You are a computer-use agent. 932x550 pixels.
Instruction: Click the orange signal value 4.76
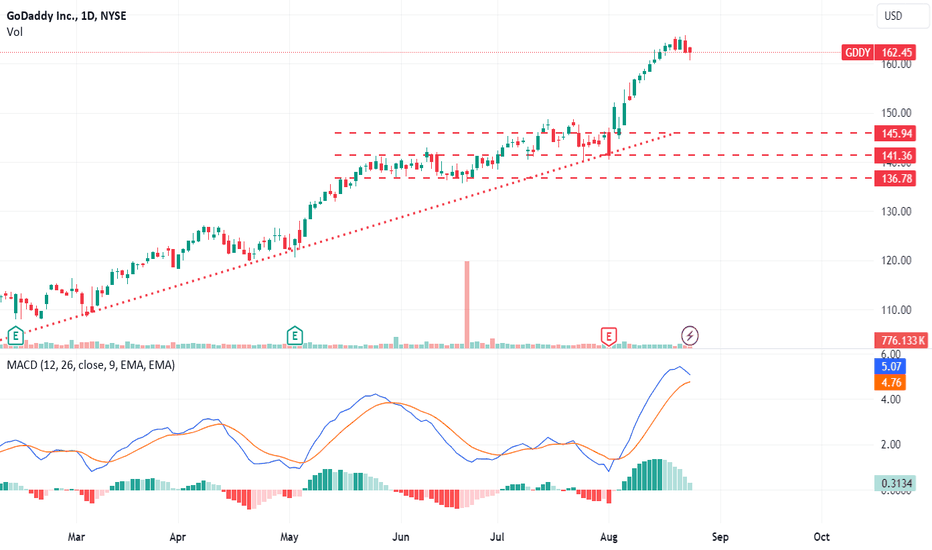pyautogui.click(x=890, y=382)
